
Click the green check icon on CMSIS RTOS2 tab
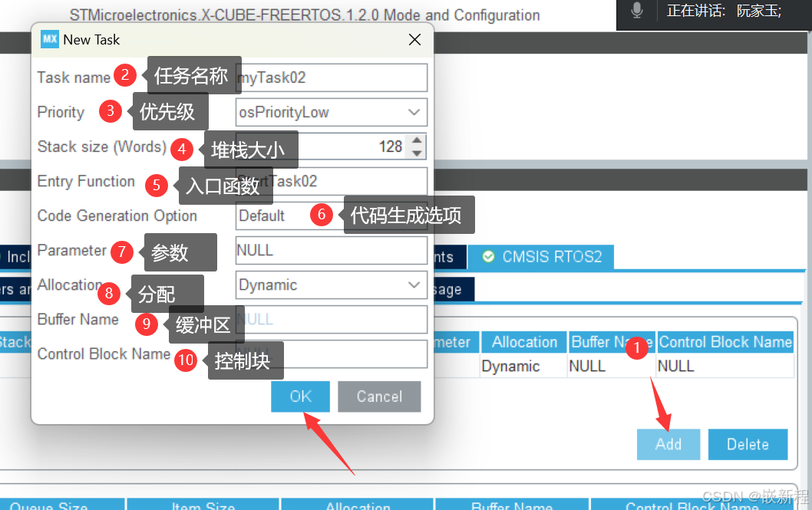[x=488, y=257]
